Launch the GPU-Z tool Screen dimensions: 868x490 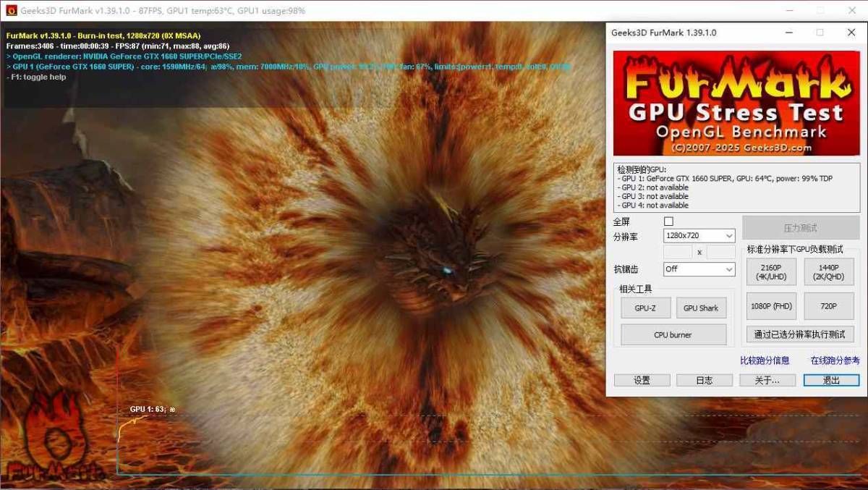(x=645, y=308)
